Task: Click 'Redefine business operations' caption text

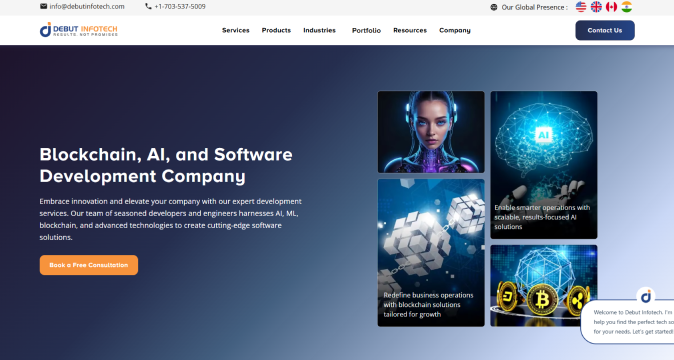Action: 428,305
